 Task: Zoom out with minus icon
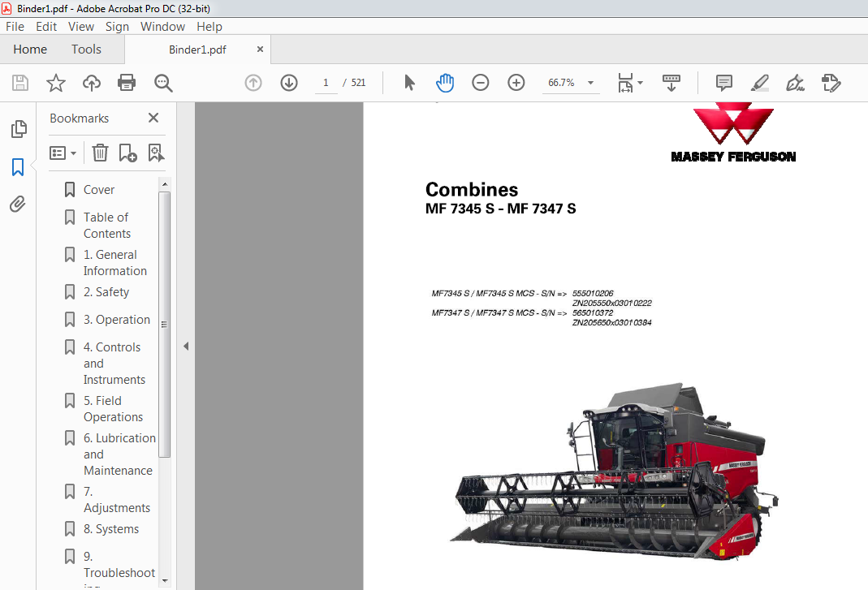(x=481, y=83)
